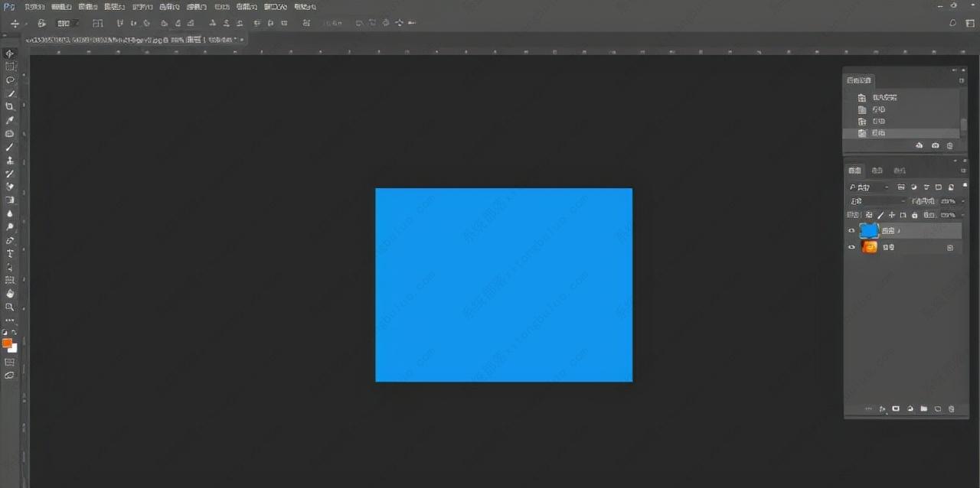This screenshot has width=980, height=488.
Task: Click the new group folder icon in Layers panel
Action: (x=924, y=409)
